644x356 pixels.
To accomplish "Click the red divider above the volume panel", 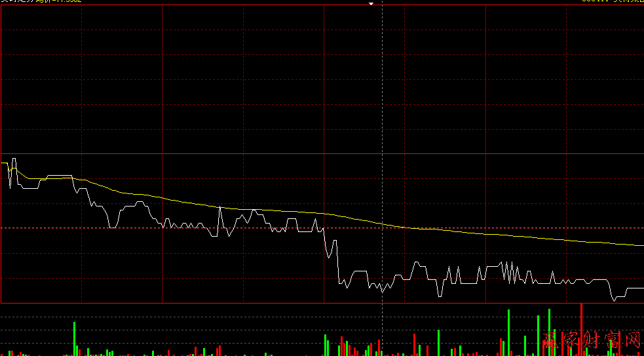I will [197, 304].
